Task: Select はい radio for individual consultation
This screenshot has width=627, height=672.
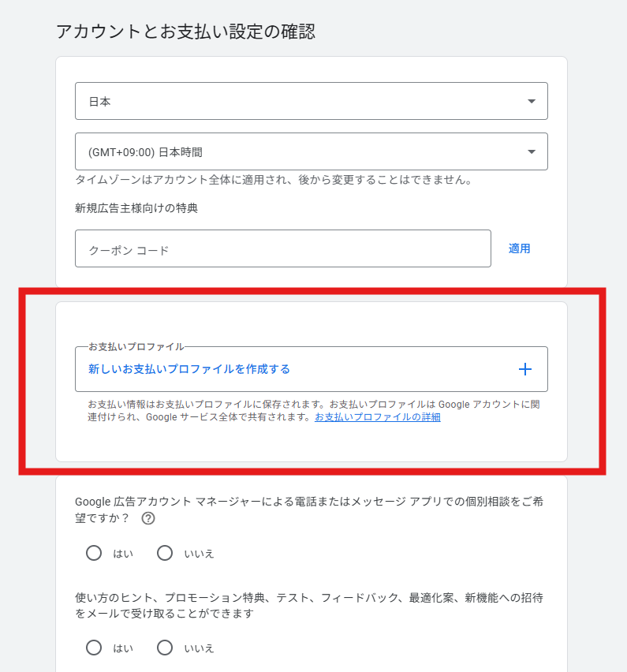Action: 94,553
